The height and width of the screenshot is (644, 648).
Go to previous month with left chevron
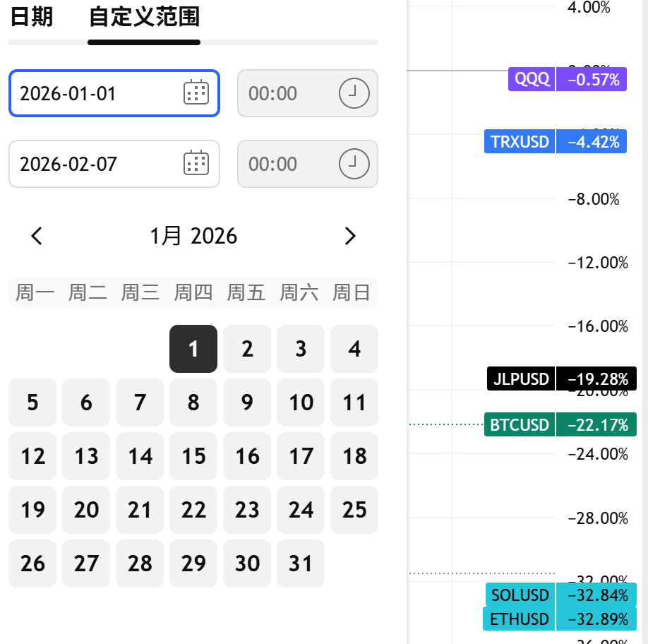[37, 236]
